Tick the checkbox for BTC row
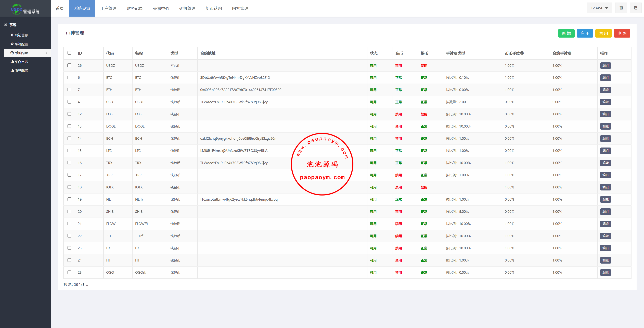This screenshot has height=328, width=644. point(69,77)
